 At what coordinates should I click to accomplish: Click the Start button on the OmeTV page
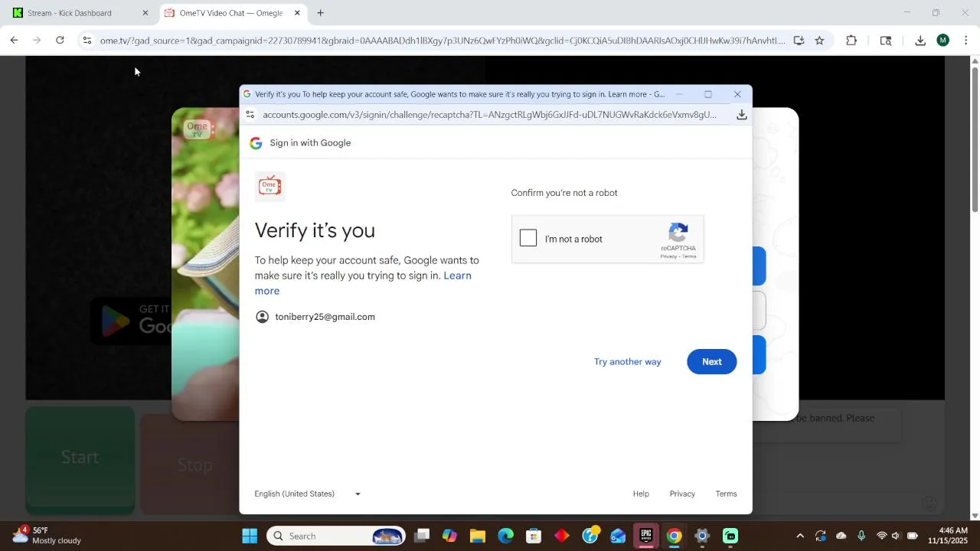click(x=80, y=459)
